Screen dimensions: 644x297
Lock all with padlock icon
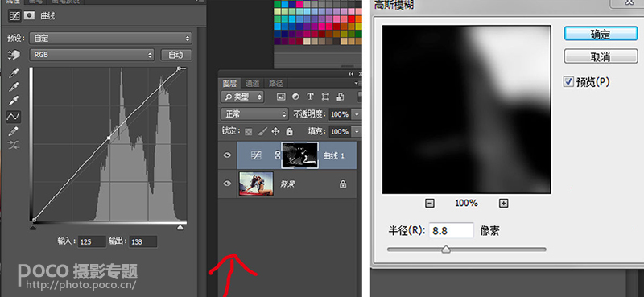tap(290, 131)
